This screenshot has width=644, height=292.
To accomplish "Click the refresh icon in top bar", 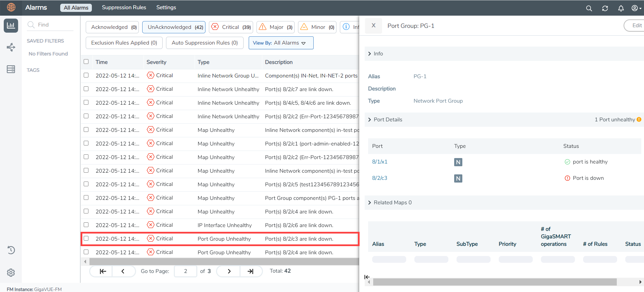I will [x=605, y=8].
